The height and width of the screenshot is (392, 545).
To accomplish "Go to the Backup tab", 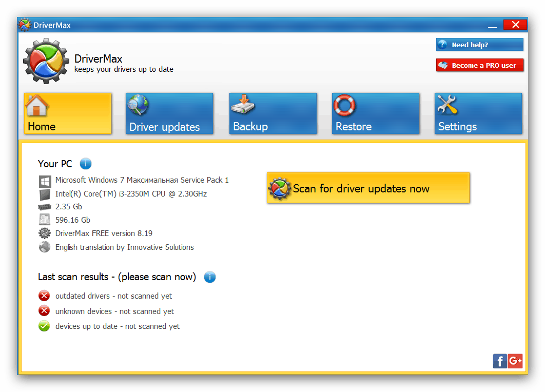I will click(x=273, y=113).
